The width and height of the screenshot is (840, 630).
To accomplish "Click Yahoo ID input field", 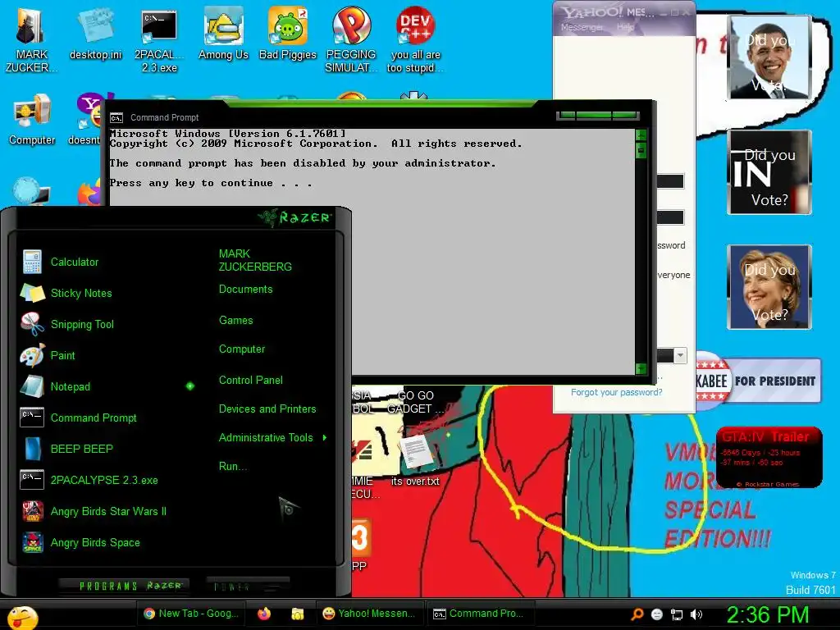I will [670, 181].
